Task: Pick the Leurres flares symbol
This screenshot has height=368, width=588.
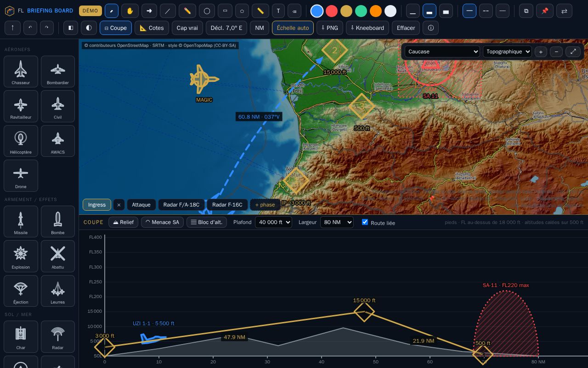Action: tap(58, 291)
